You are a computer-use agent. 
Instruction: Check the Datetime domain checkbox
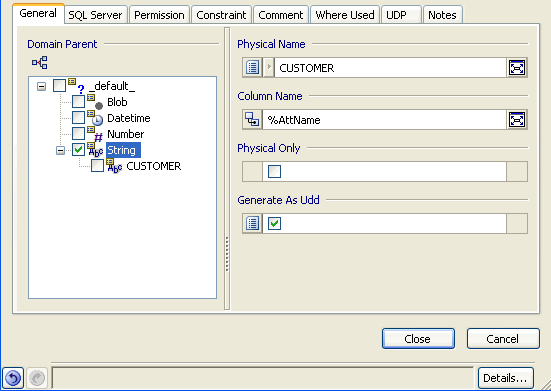pos(78,118)
